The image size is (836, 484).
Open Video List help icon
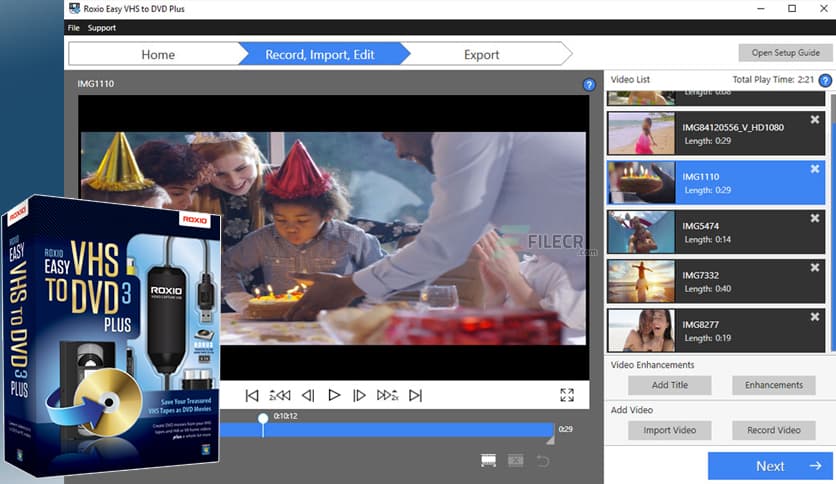(825, 80)
